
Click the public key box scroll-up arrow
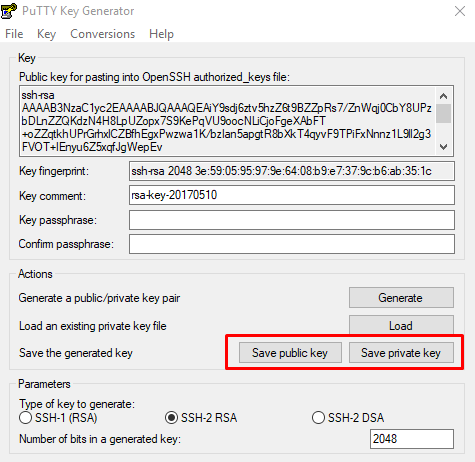443,96
